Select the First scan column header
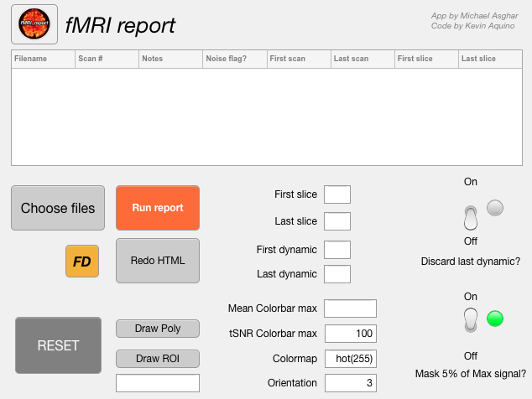 299,59
